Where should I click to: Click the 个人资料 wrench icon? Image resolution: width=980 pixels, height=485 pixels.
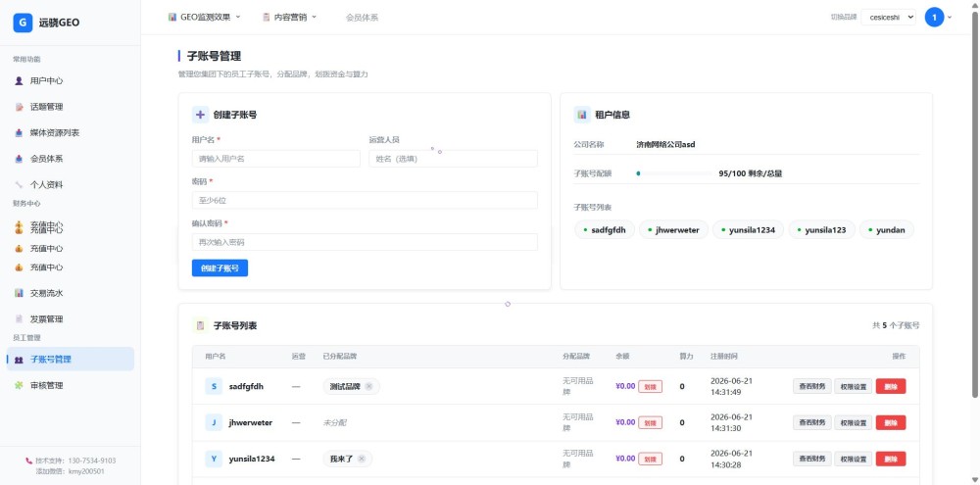19,185
